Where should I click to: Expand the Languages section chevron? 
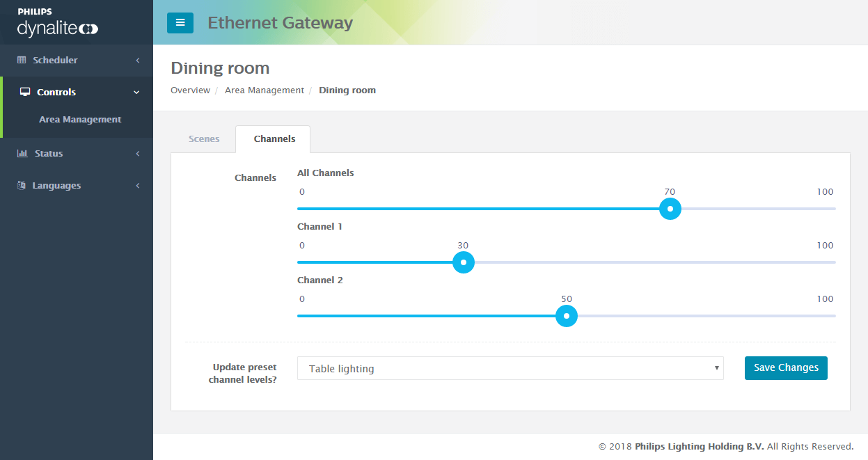coord(137,185)
